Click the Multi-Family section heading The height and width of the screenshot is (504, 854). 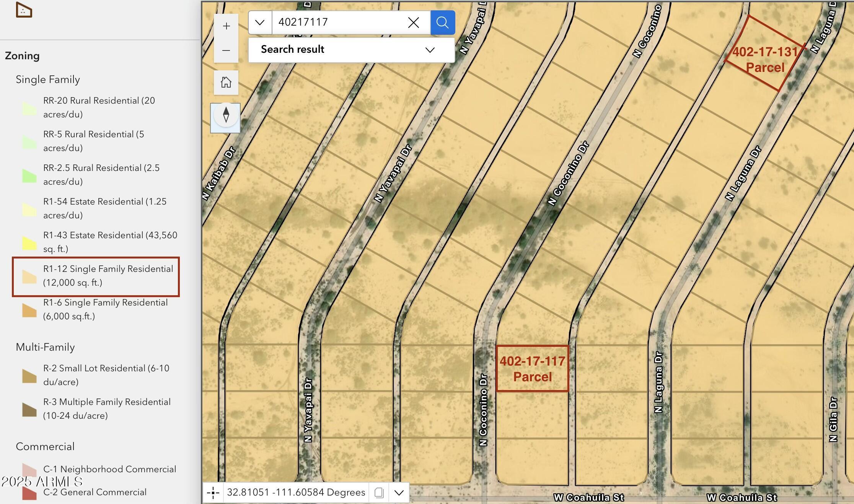click(45, 347)
